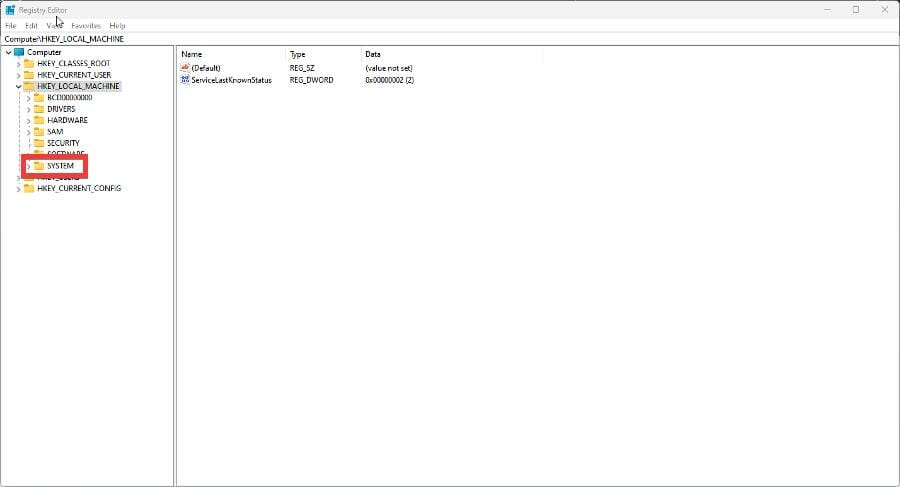The image size is (900, 487).
Task: Open the Favorites menu
Action: coord(86,26)
